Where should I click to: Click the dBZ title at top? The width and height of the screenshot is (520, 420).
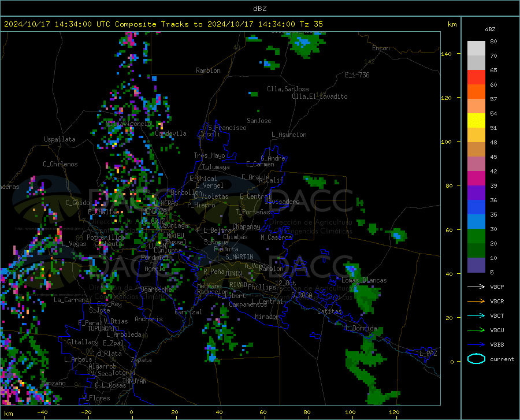(x=259, y=9)
